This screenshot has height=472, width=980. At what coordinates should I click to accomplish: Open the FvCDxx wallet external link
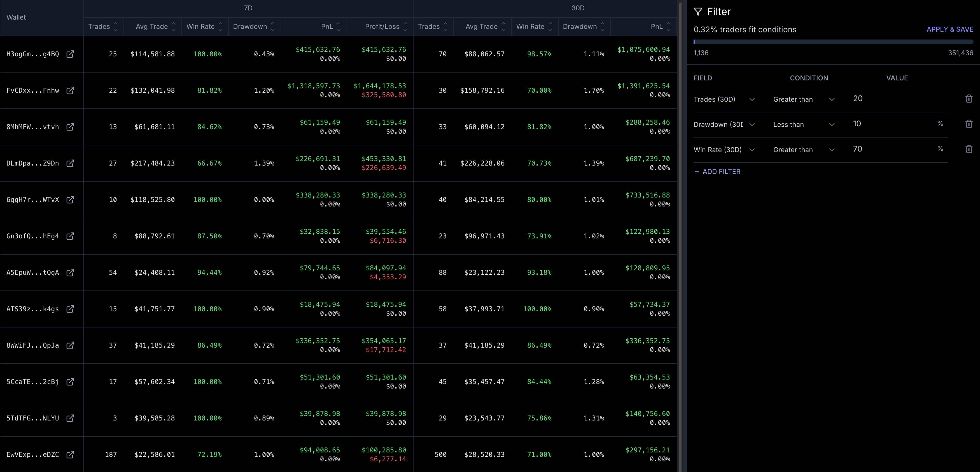click(71, 90)
